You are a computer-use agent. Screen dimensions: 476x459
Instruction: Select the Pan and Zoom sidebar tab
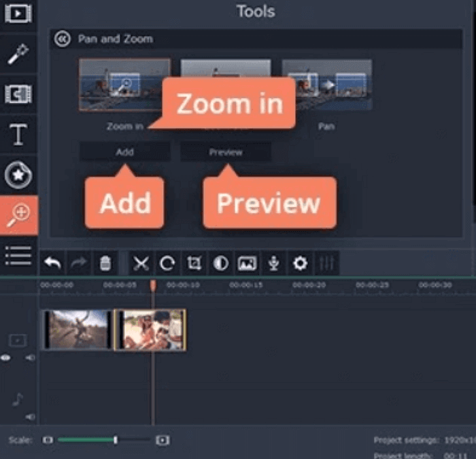(18, 215)
